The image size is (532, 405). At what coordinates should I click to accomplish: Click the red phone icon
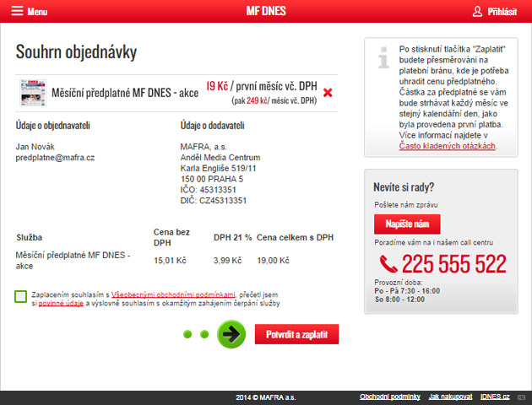coord(388,264)
